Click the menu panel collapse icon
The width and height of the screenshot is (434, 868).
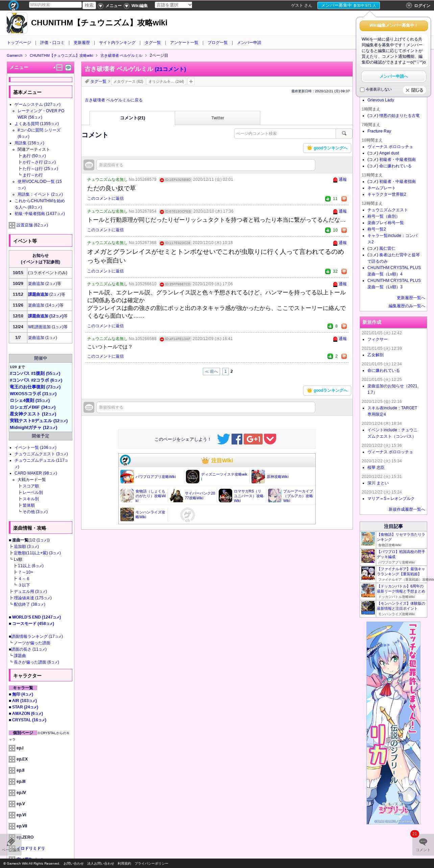pos(59,68)
